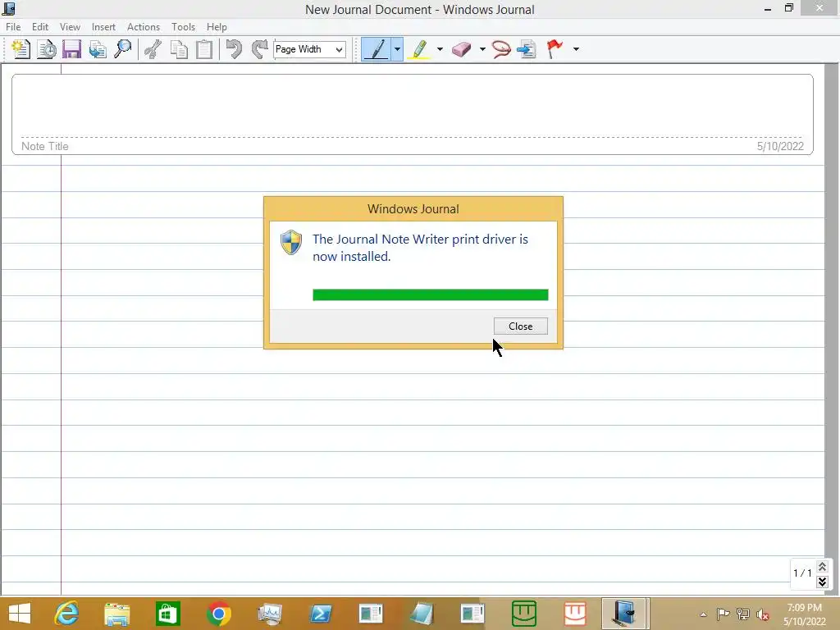840x630 pixels.
Task: Click the muted volume tray icon
Action: (763, 614)
